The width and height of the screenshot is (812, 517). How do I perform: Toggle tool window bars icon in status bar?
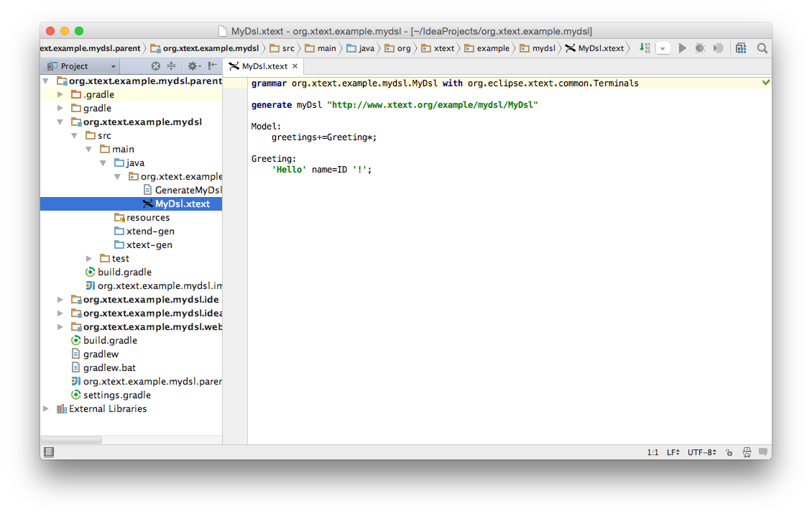[49, 452]
